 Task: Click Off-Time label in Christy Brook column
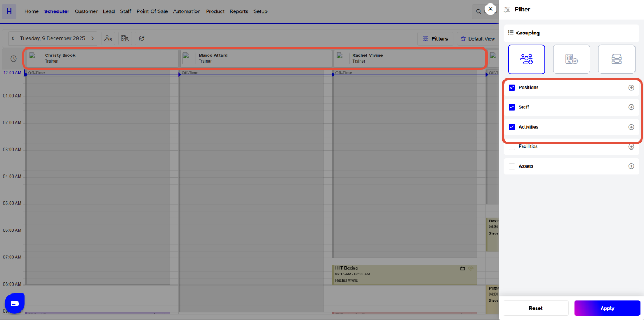pyautogui.click(x=36, y=73)
